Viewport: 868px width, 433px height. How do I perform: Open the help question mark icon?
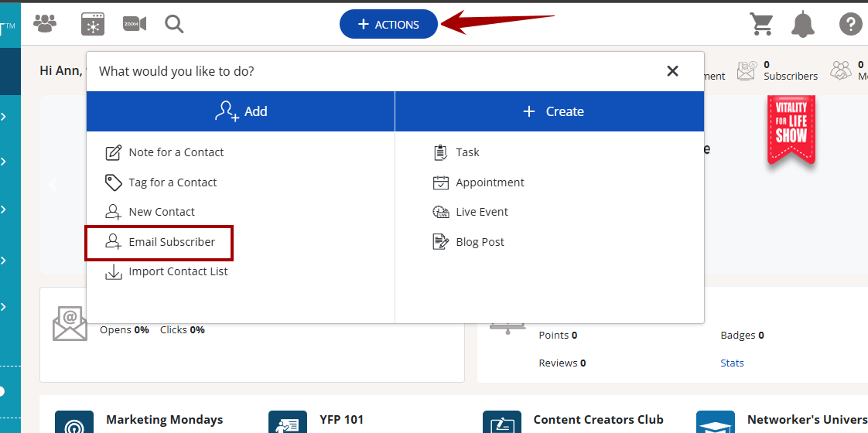[850, 24]
